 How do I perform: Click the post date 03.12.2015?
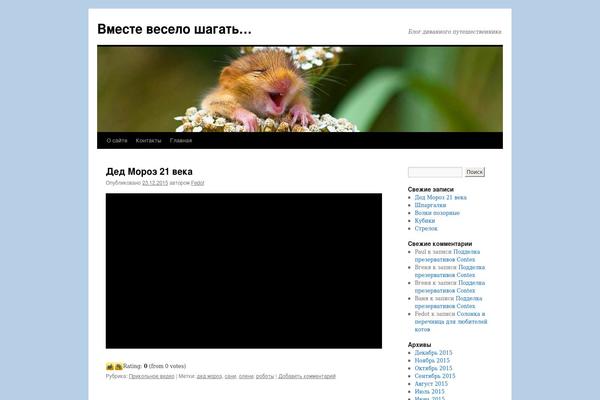[155, 183]
